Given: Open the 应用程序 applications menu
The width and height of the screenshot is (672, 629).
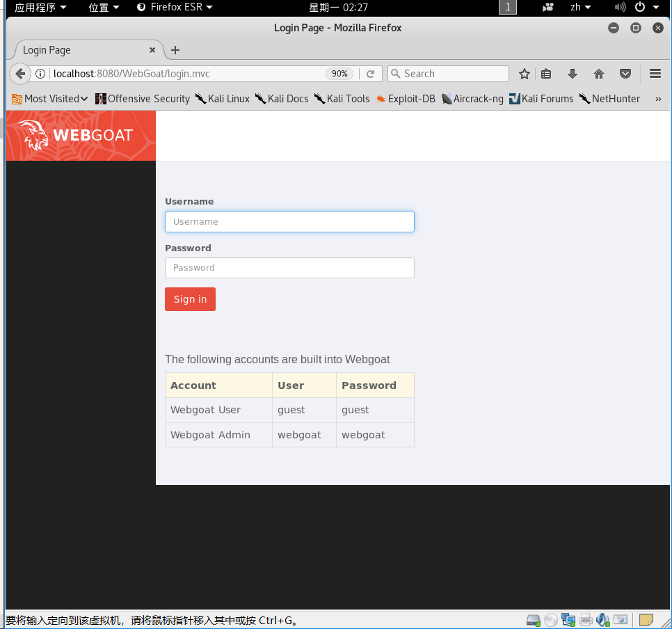Looking at the screenshot, I should click(40, 7).
